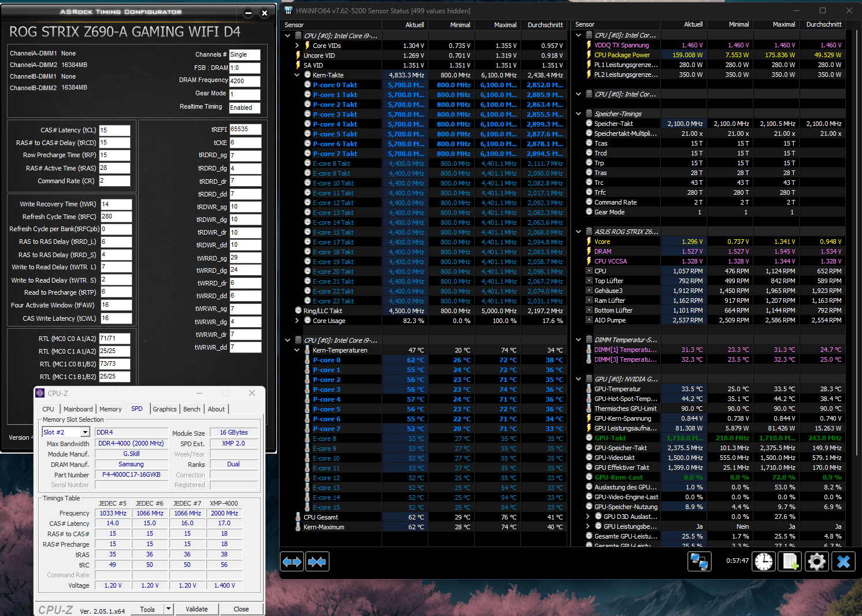Click the fan icon beside AIO Pumpe

pos(589,320)
